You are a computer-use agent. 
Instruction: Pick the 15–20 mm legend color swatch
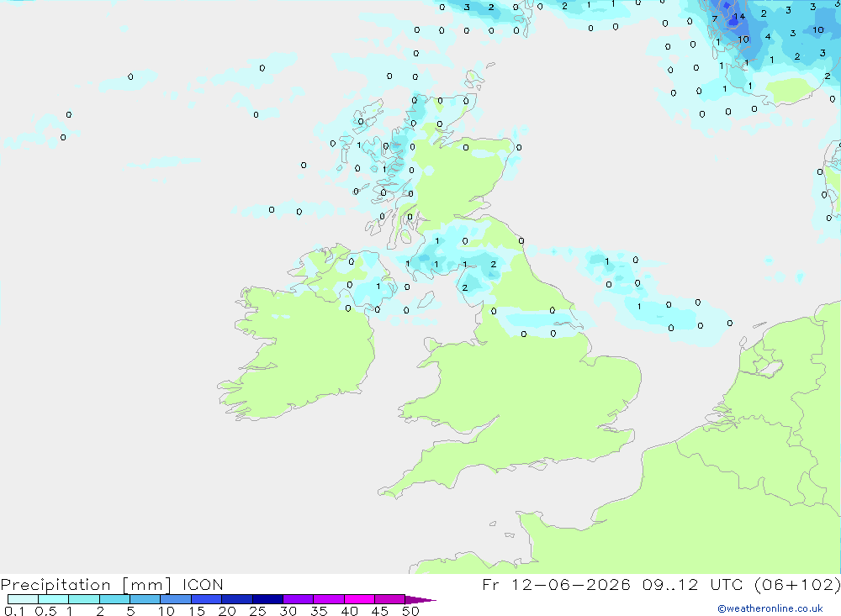click(207, 599)
